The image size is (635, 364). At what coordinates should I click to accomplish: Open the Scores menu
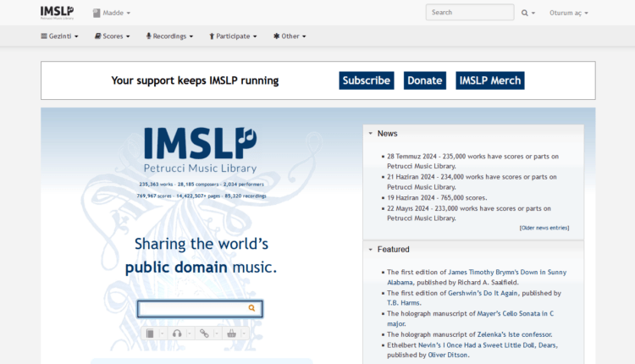click(112, 36)
